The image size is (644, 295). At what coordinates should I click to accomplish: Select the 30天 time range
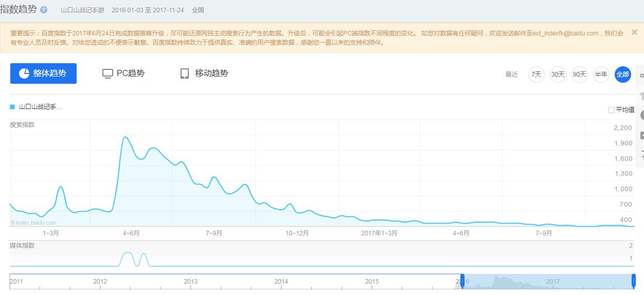(558, 75)
